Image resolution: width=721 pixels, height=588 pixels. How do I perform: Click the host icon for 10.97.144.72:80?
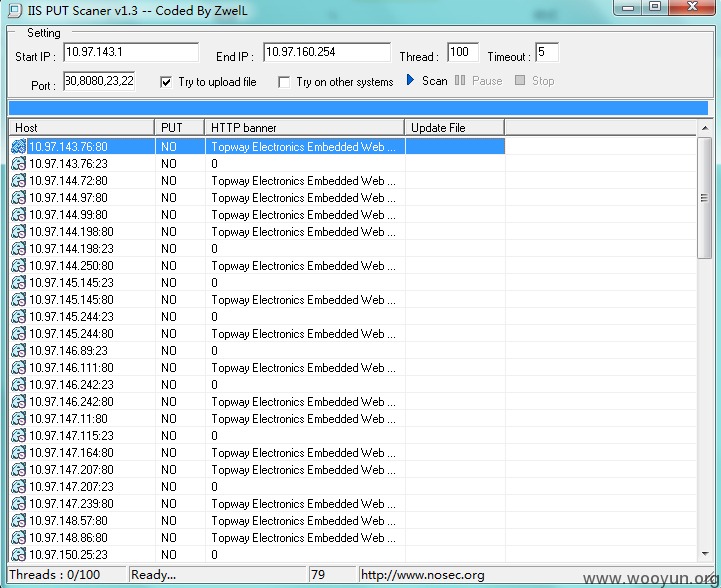[x=18, y=181]
